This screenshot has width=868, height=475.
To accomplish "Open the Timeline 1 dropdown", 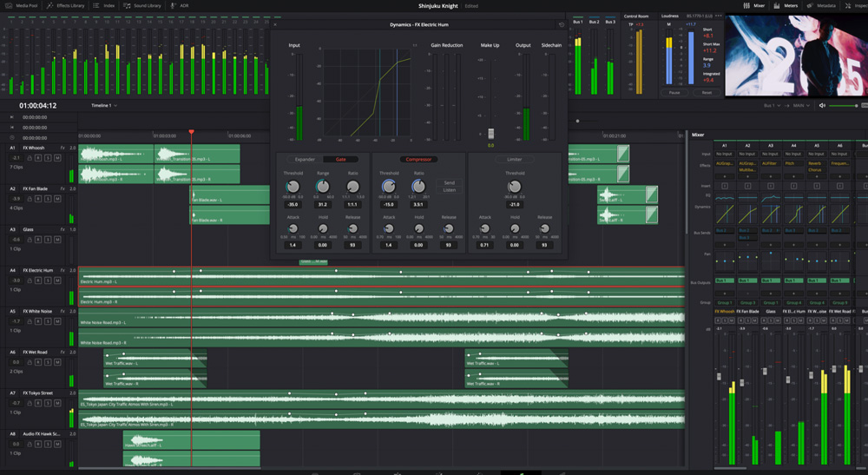I will [x=104, y=105].
